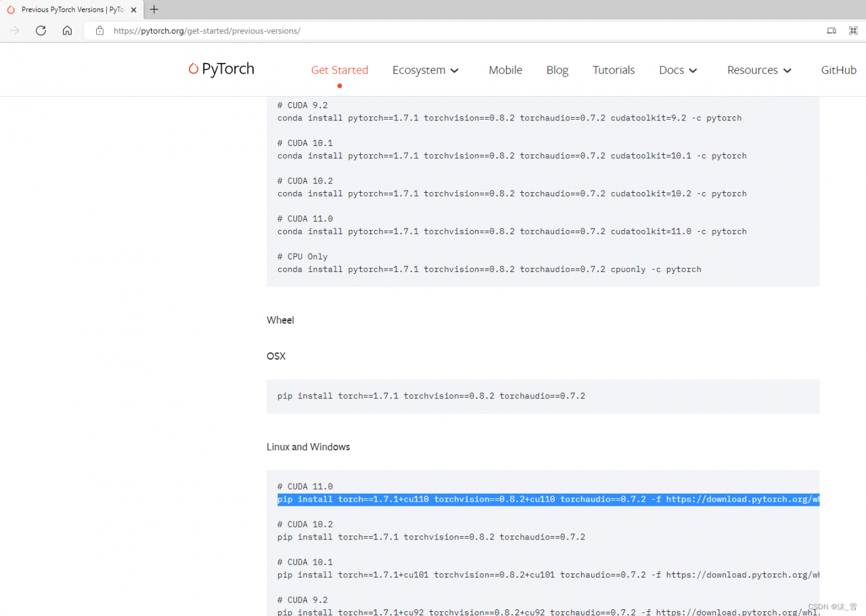Click the '# CUDA 11.0' comment above the pip command
The width and height of the screenshot is (866, 616).
coord(305,487)
